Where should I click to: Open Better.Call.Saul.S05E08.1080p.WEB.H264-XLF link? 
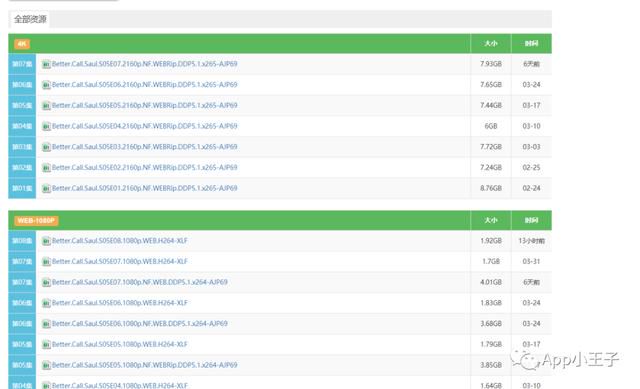[x=120, y=241]
